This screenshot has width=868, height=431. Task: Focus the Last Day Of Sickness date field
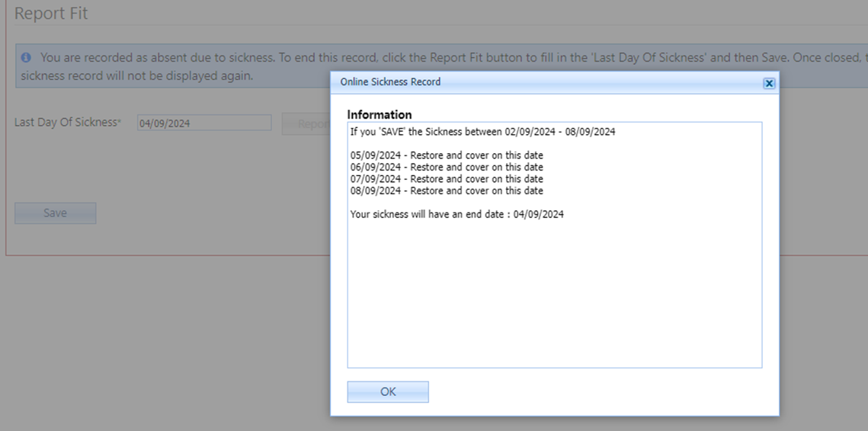203,123
